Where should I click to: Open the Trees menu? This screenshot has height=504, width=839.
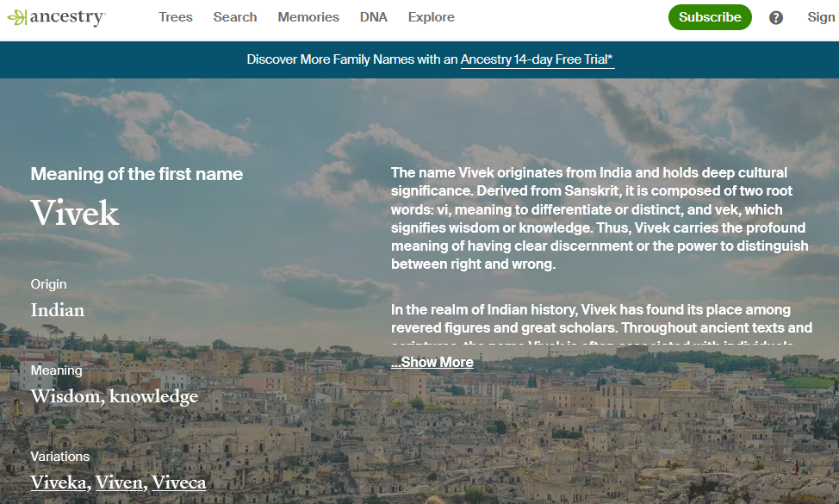176,17
